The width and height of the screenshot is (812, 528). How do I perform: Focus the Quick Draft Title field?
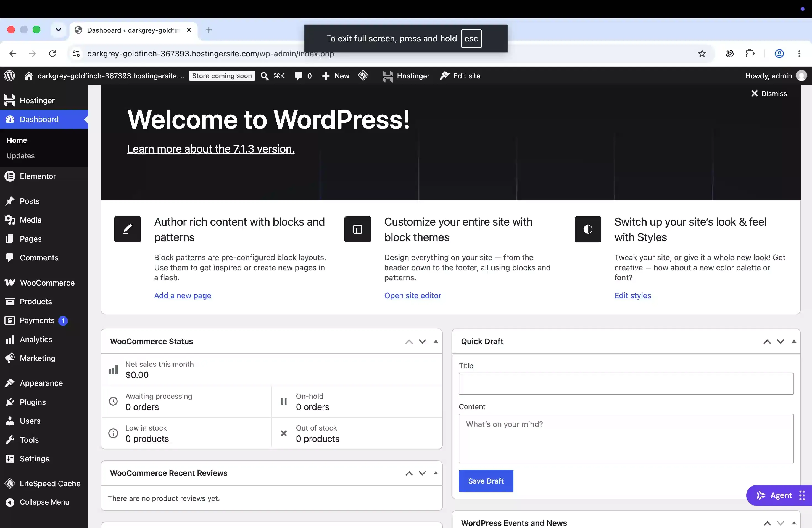point(626,384)
